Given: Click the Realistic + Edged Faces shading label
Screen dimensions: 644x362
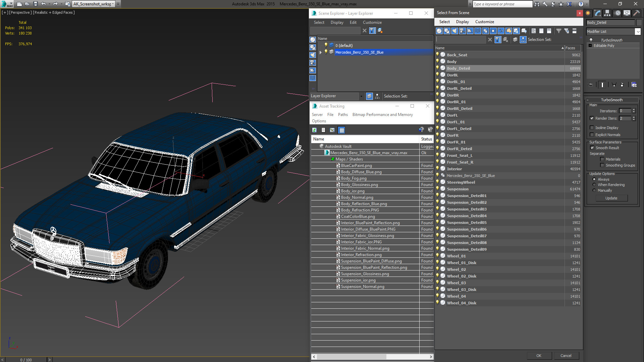Looking at the screenshot, I should [x=54, y=12].
